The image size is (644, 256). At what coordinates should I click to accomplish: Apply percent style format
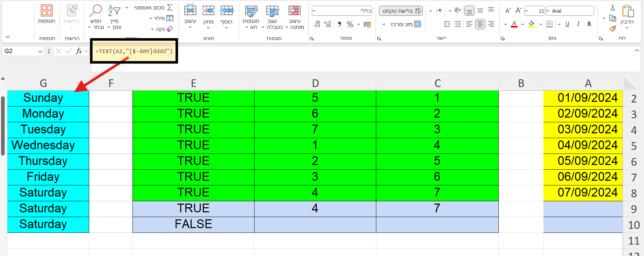pyautogui.click(x=350, y=24)
